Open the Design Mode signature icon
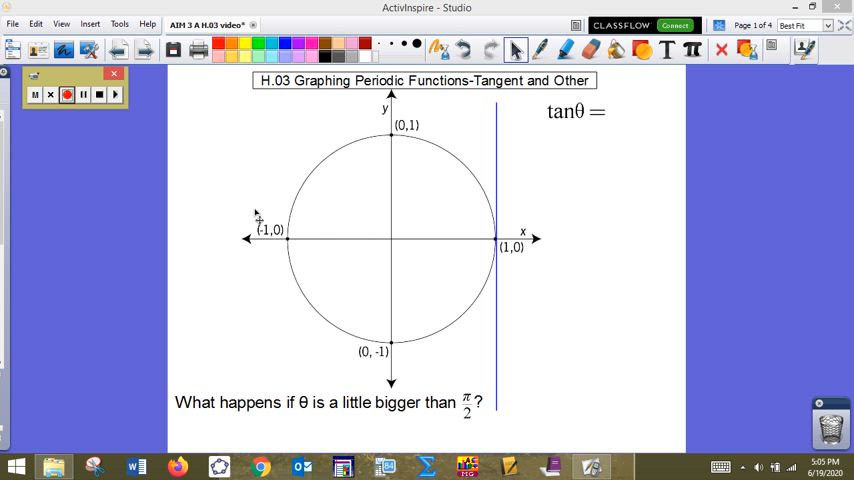 [x=805, y=50]
